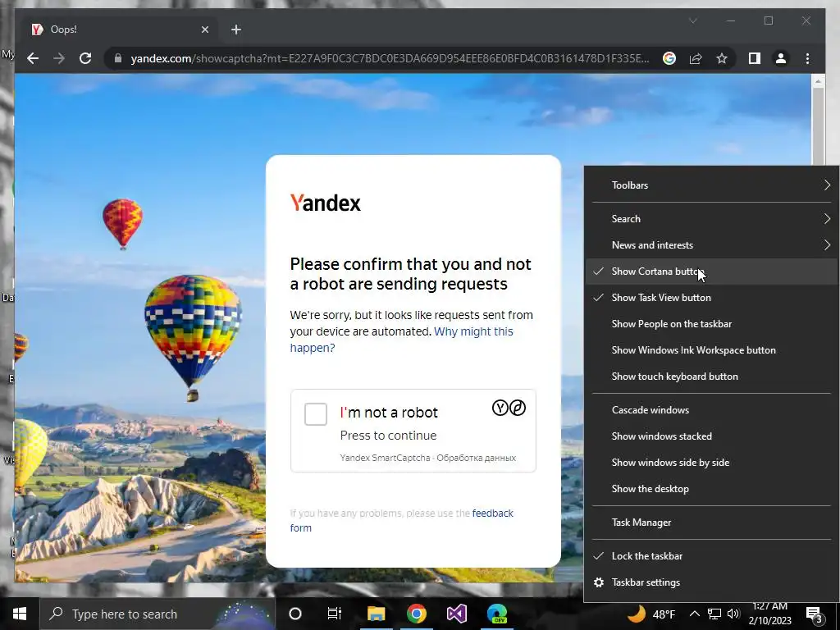Viewport: 840px width, 630px height.
Task: Toggle Lock the taskbar option
Action: [x=711, y=556]
